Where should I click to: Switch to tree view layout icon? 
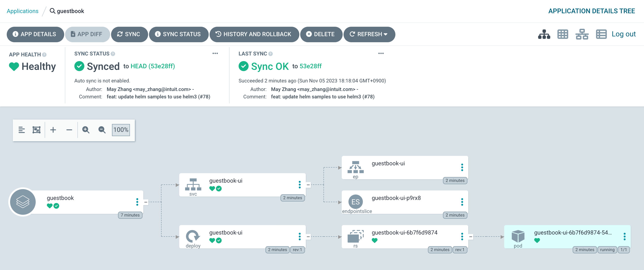(x=544, y=34)
